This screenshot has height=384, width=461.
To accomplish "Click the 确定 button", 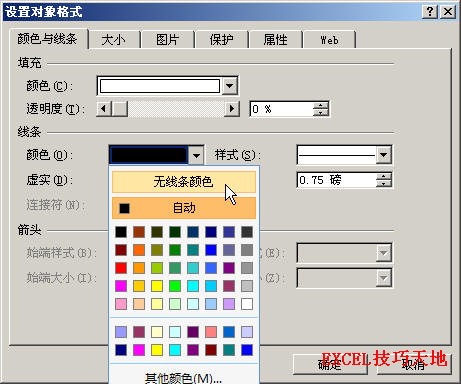I will point(330,364).
